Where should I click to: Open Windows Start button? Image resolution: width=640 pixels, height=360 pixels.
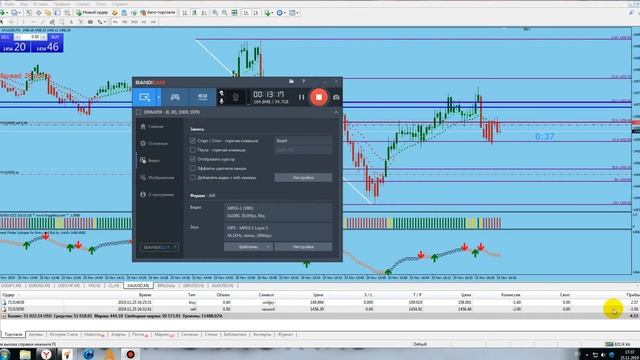click(x=5, y=354)
